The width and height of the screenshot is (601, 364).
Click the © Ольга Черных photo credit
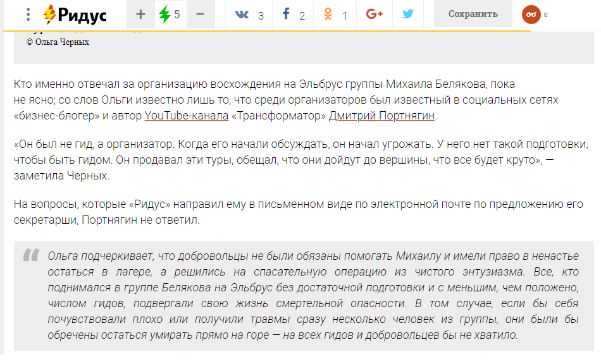(58, 42)
